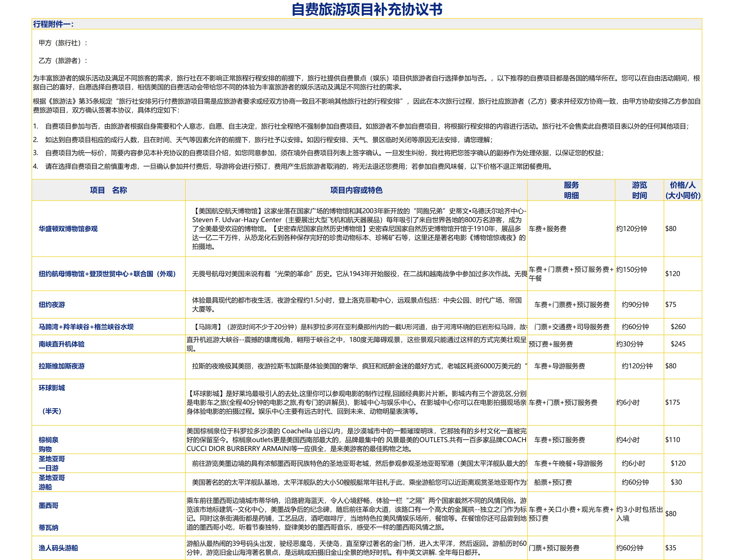Viewport: 734px width, 560px height.
Task: Click the paragraph citing 《旅游法》第35条
Action: point(367,106)
